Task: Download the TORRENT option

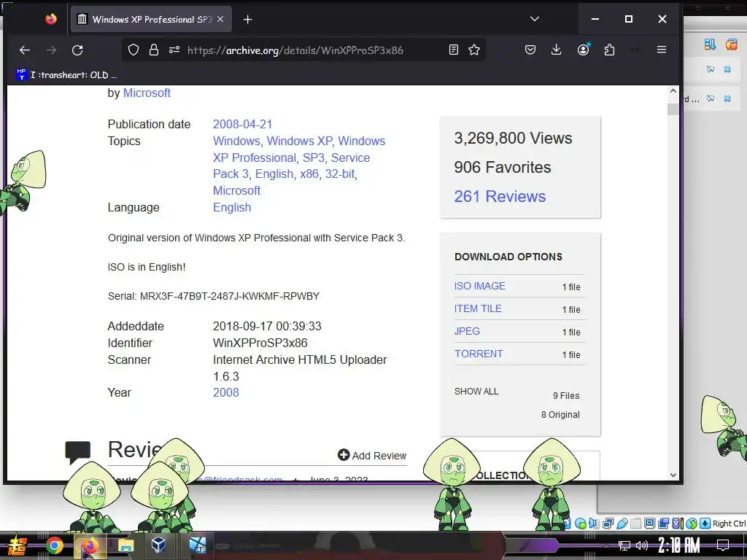Action: pos(479,354)
